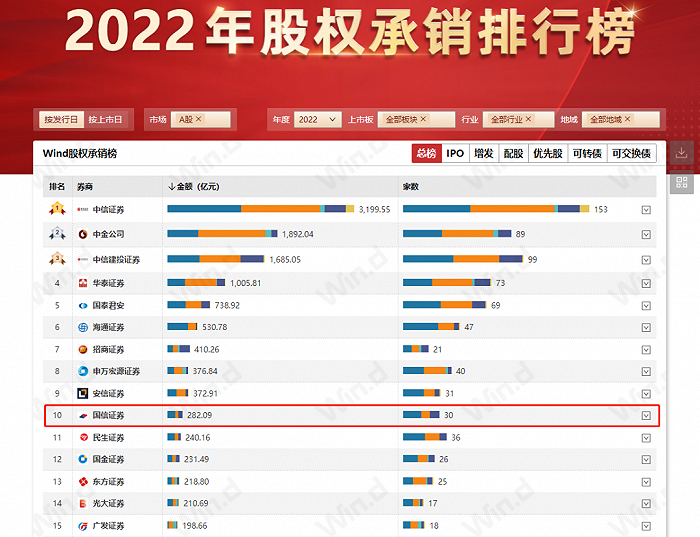Viewport: 700px width, 537px height.
Task: Click the gold medal rank 1 icon
Action: (x=57, y=208)
